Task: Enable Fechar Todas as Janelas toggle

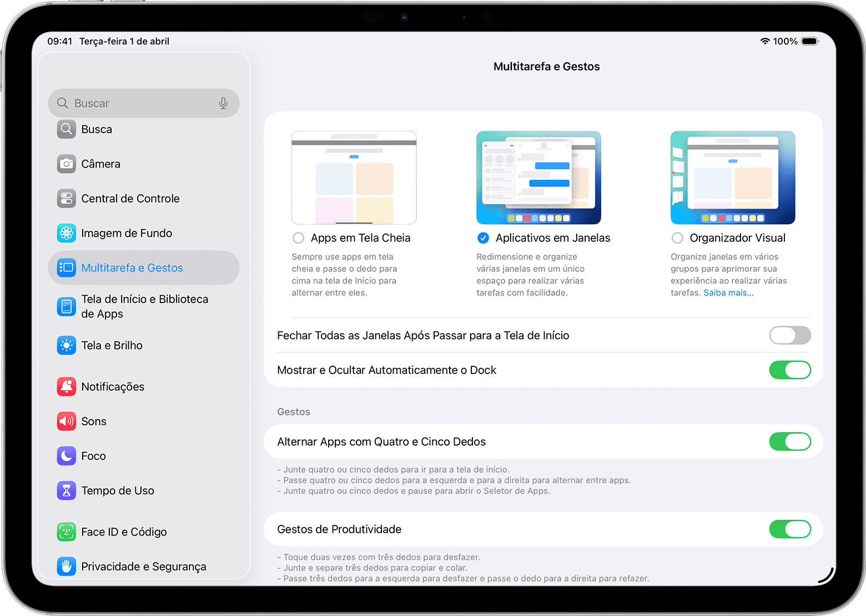Action: tap(789, 335)
